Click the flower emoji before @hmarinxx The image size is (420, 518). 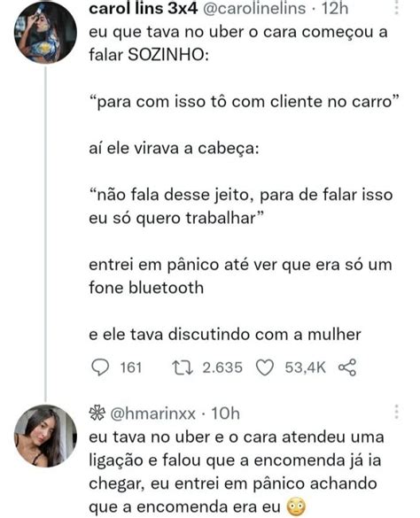[x=97, y=413]
